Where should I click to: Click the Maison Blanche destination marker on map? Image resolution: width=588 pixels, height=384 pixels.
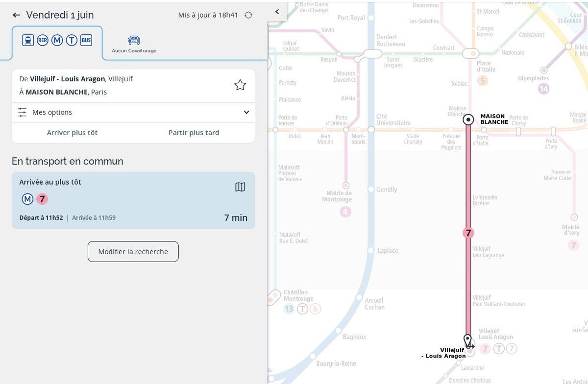point(468,120)
